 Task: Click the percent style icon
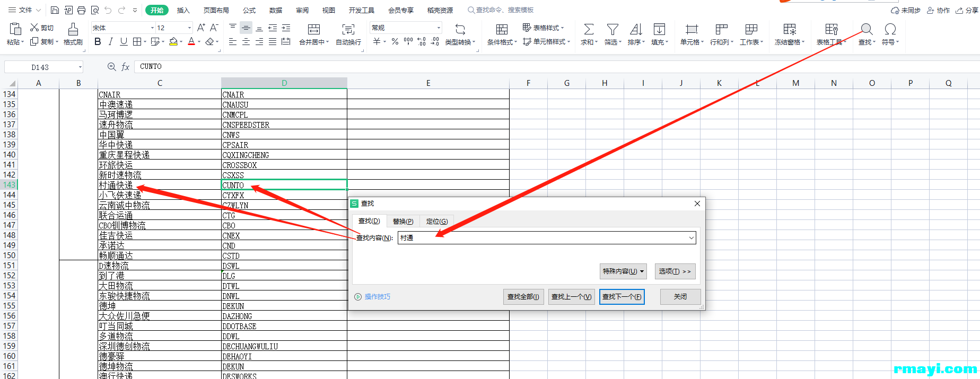pyautogui.click(x=395, y=41)
